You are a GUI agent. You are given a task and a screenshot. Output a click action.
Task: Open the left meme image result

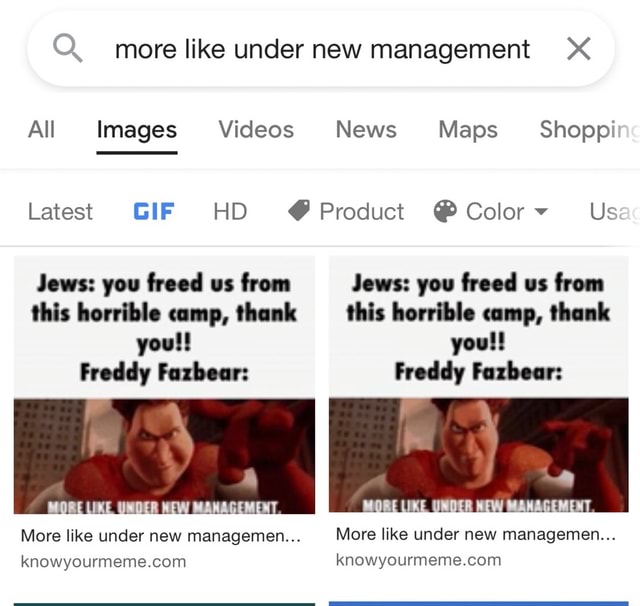tap(164, 385)
